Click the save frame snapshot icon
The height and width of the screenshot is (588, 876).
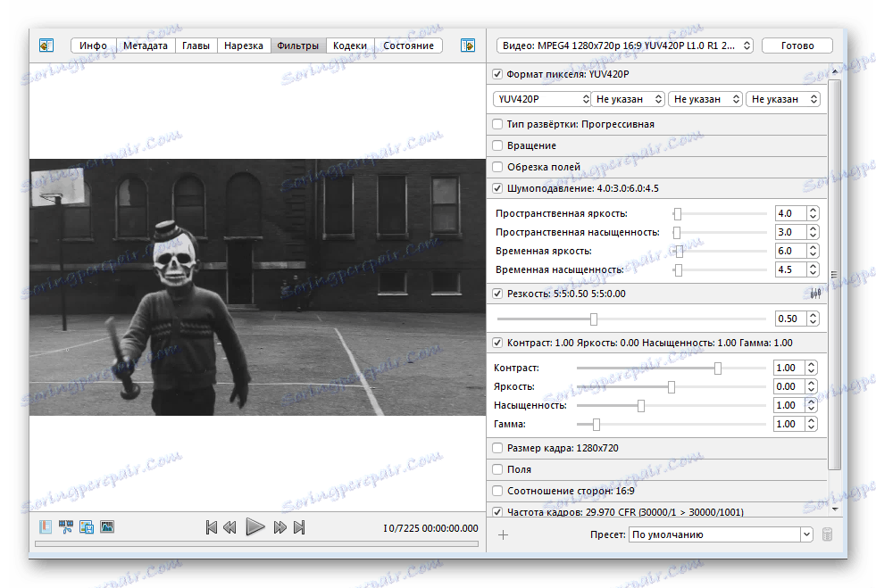[87, 526]
